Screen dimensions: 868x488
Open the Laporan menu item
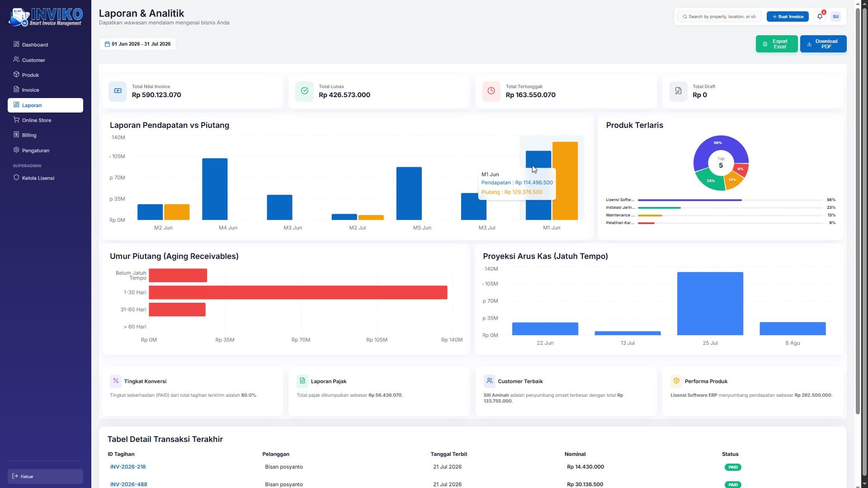[45, 105]
